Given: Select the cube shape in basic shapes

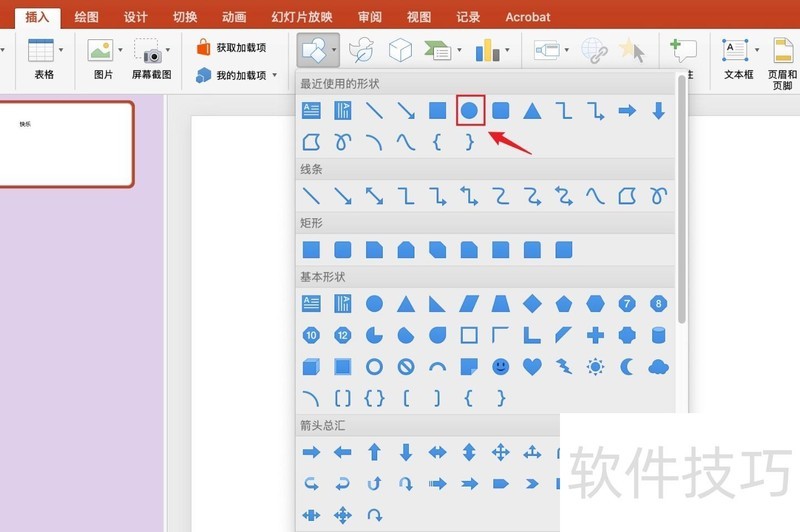Looking at the screenshot, I should click(311, 367).
